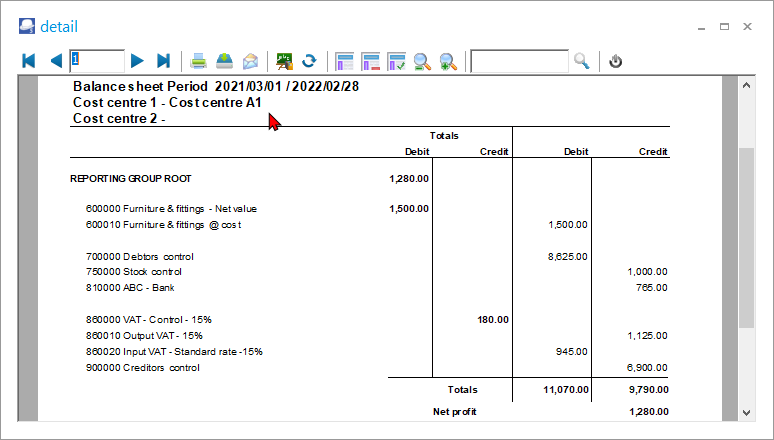Click the chart/graph toolbar icon
The image size is (774, 440).
[x=285, y=61]
